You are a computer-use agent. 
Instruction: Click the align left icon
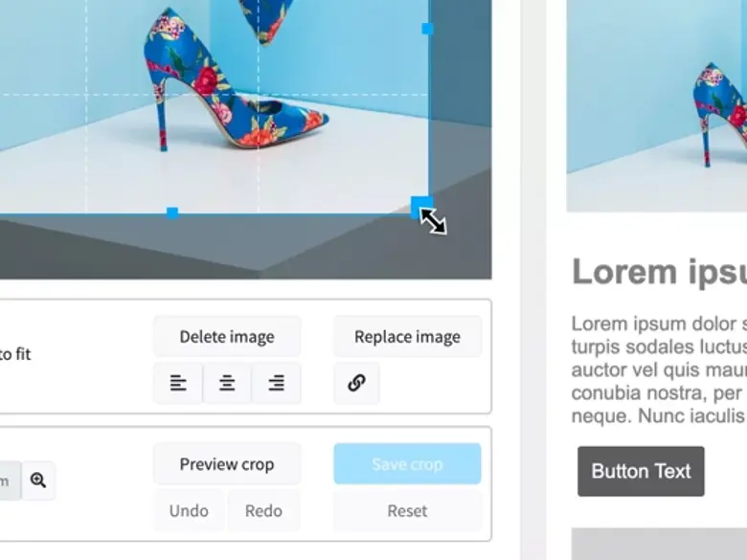click(178, 383)
